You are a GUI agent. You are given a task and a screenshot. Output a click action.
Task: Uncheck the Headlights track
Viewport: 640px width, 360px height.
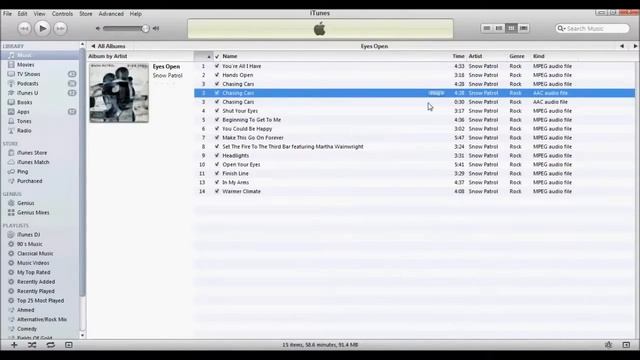(x=217, y=156)
